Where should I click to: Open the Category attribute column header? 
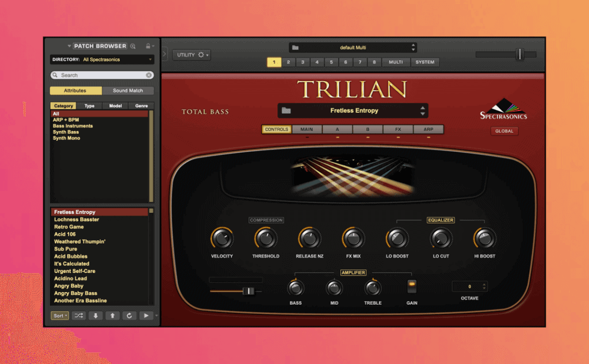(x=63, y=106)
